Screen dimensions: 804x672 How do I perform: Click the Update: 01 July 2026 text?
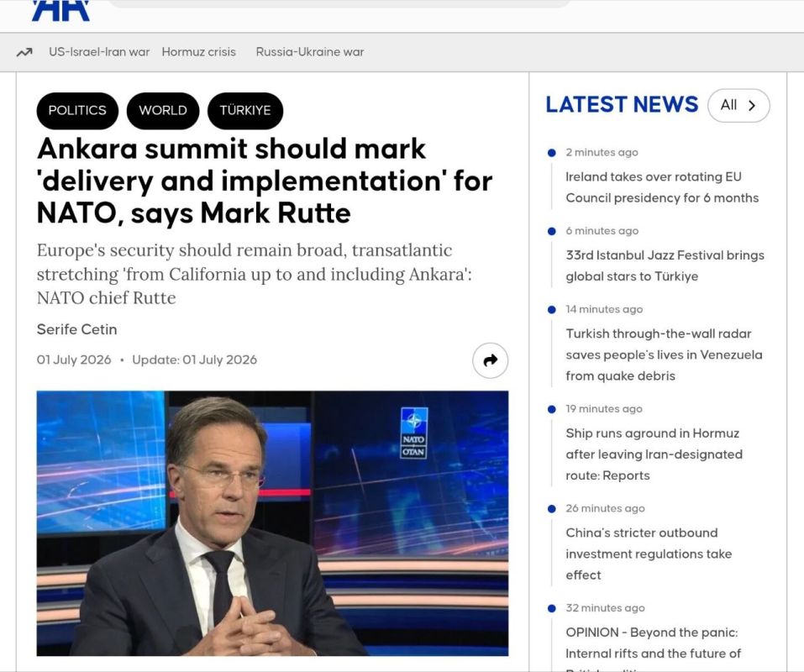point(194,360)
